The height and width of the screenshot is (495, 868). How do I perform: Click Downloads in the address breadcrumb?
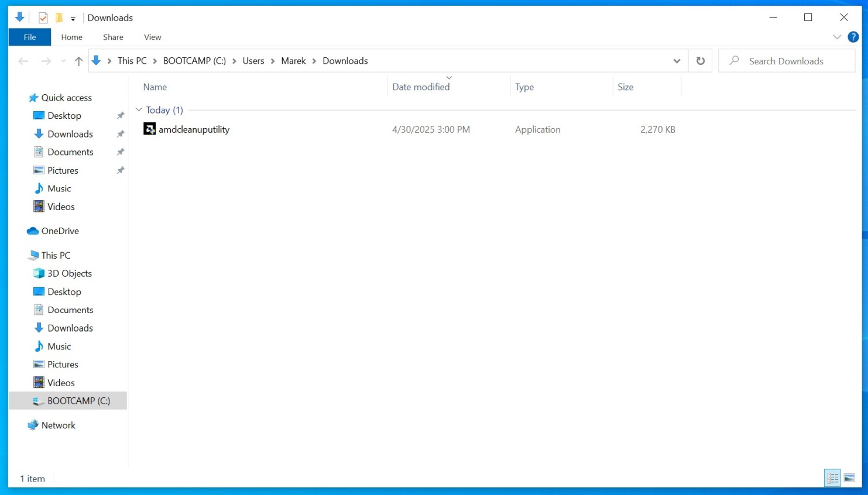point(345,61)
